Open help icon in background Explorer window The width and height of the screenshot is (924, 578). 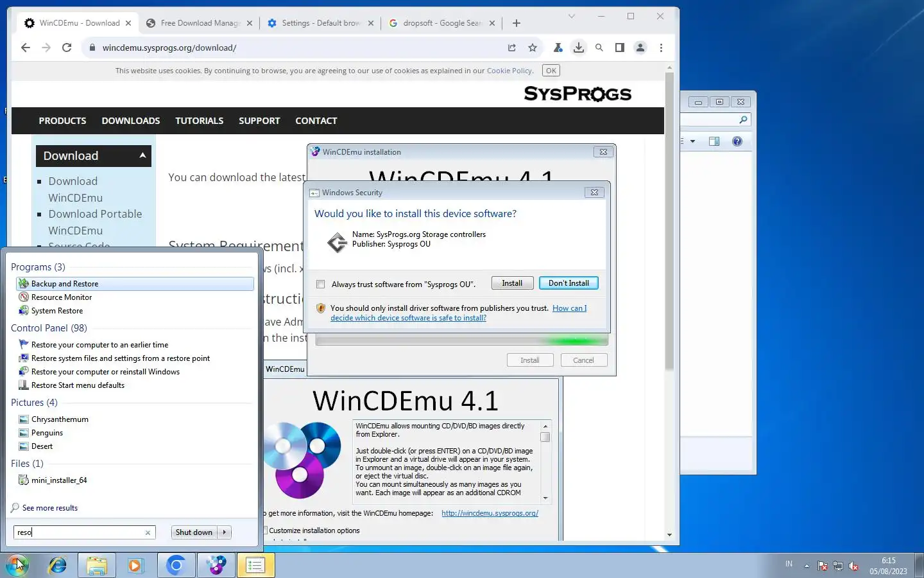pos(737,141)
